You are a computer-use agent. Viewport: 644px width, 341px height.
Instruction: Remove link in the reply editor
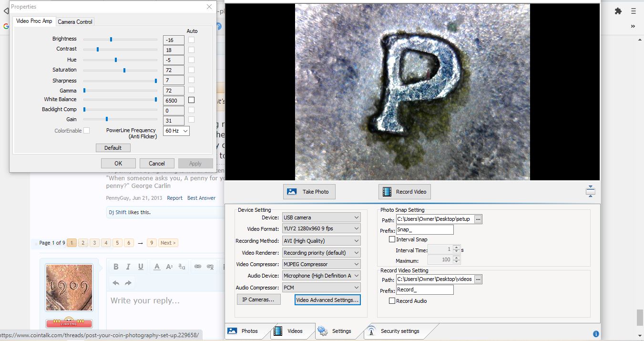click(210, 267)
